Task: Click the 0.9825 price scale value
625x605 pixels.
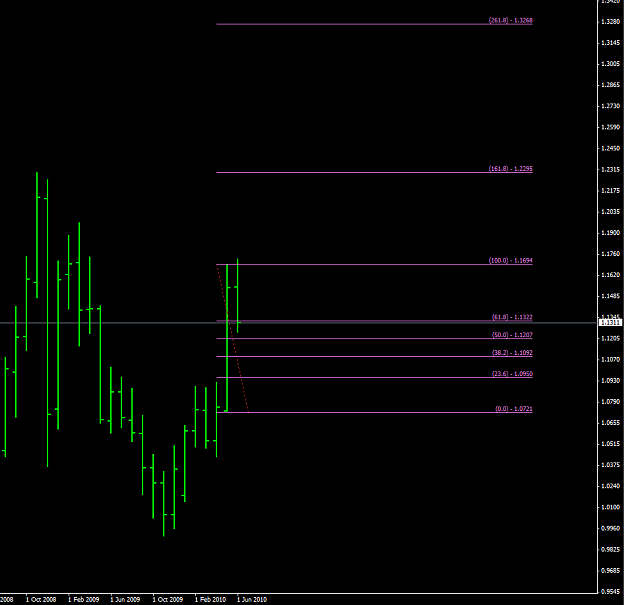Action: pos(611,550)
